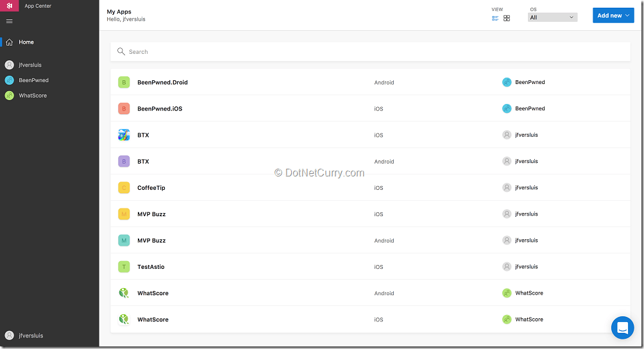
Task: Click WhatScore owner avatar in iOS row
Action: pos(507,319)
